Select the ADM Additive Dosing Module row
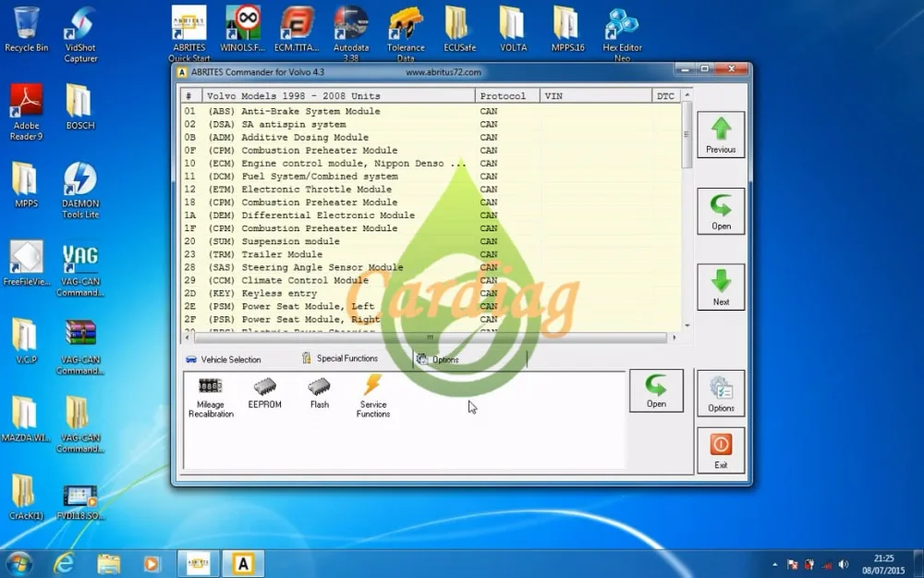The image size is (924, 578). (x=432, y=137)
